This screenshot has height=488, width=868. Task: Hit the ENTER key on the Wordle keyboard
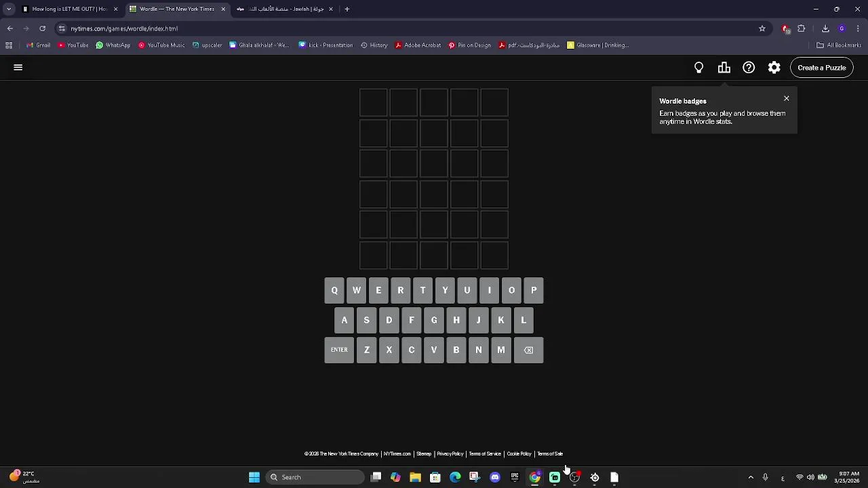[x=339, y=350]
